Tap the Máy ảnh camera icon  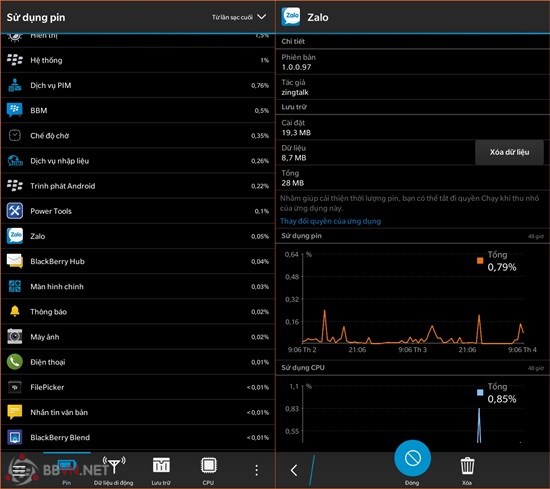(x=15, y=336)
